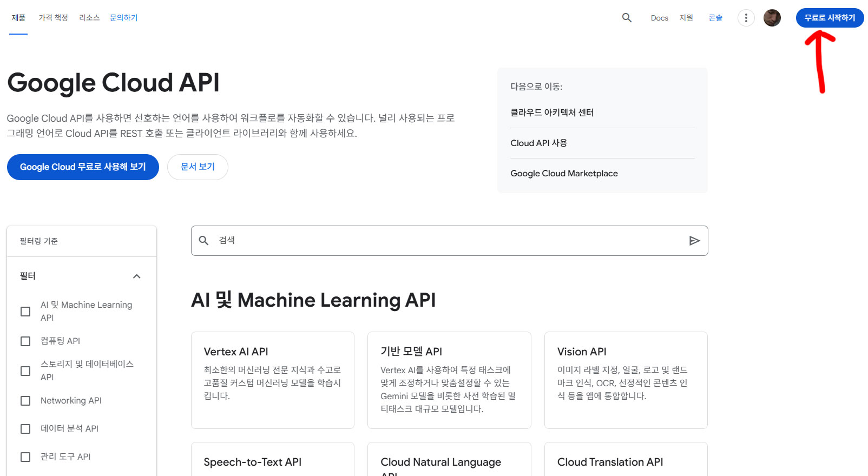Click the 문서 보기 button
Viewport: 868px width, 476px height.
[198, 167]
